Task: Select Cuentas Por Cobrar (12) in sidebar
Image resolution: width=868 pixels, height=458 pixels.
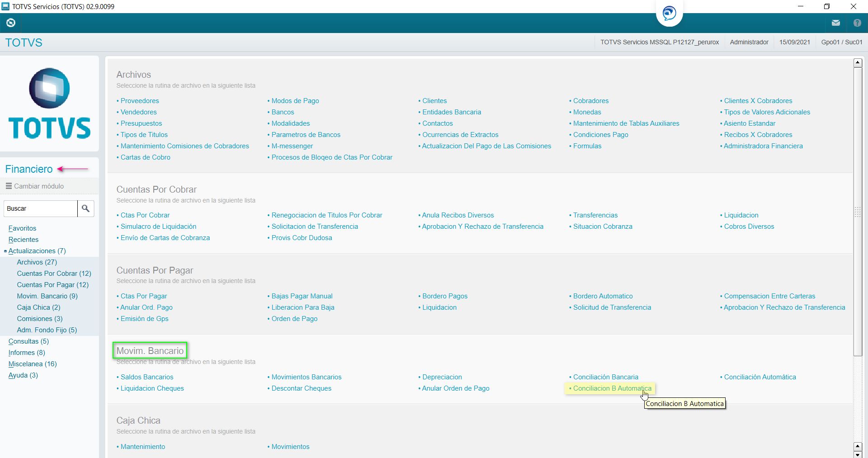Action: point(54,274)
